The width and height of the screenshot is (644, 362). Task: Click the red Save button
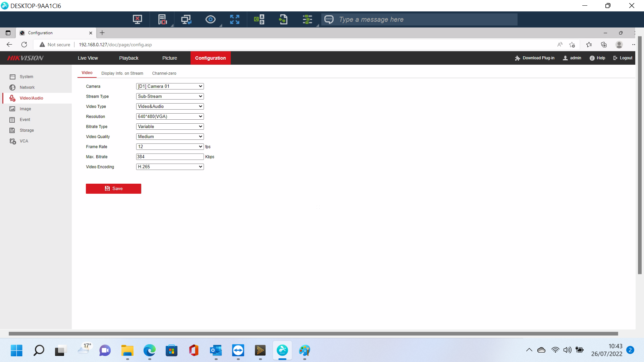[x=113, y=189]
